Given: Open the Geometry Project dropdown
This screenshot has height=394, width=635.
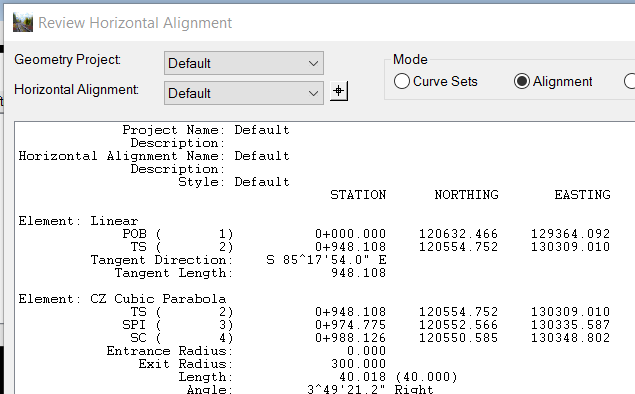Looking at the screenshot, I should [244, 63].
